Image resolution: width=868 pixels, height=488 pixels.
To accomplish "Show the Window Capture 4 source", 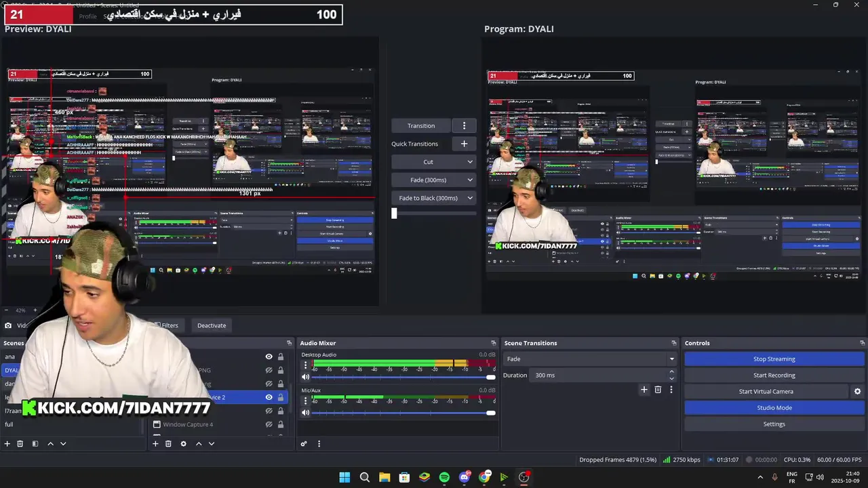I will pyautogui.click(x=269, y=424).
